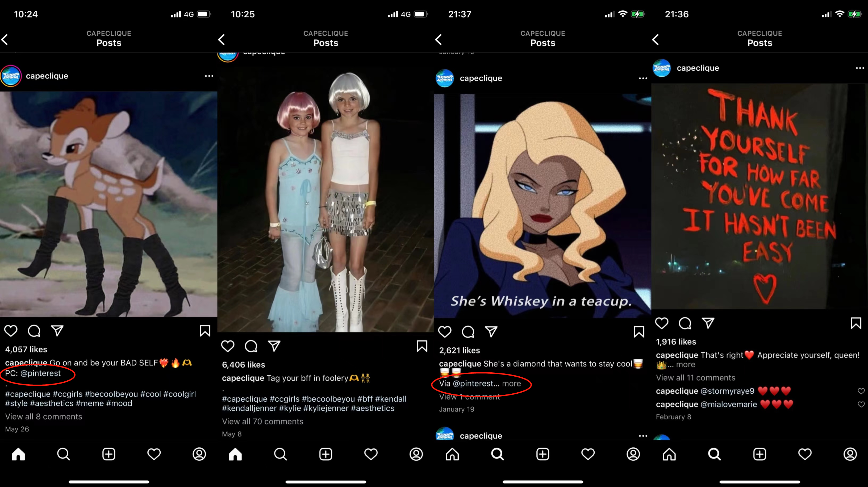Open comments on the Bambi post
868x487 pixels.
pyautogui.click(x=34, y=331)
